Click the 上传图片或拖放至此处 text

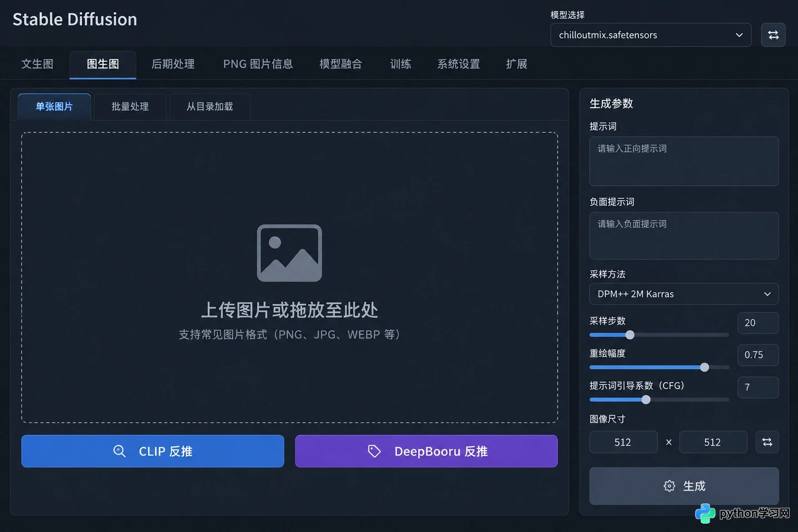289,310
